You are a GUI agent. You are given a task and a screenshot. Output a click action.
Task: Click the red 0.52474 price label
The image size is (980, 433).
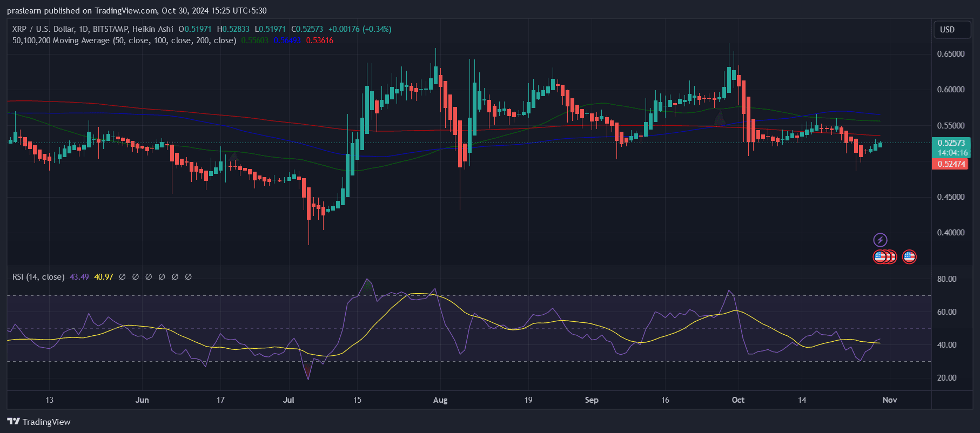tap(951, 164)
